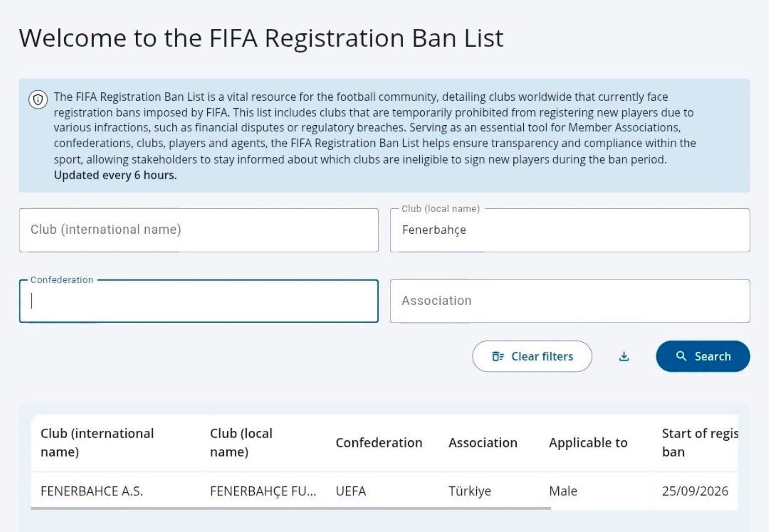769x532 pixels.
Task: Click the Association column header in table
Action: (483, 443)
